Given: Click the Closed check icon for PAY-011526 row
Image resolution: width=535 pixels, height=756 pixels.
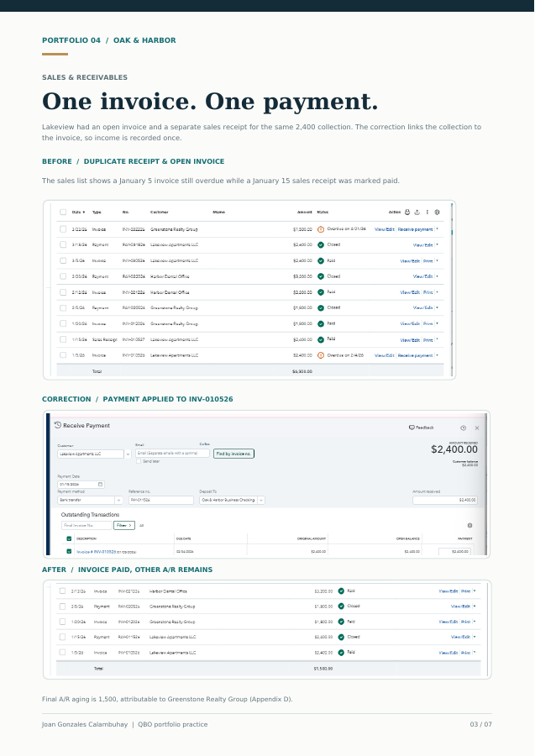Looking at the screenshot, I should (341, 637).
